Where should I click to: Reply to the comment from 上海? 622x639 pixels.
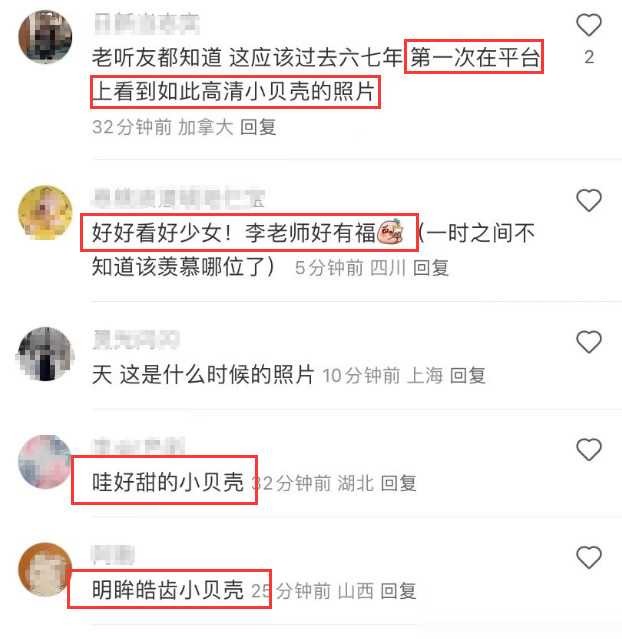(468, 375)
